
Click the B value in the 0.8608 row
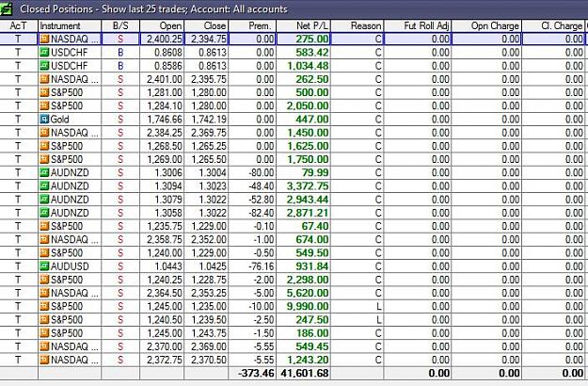point(120,52)
